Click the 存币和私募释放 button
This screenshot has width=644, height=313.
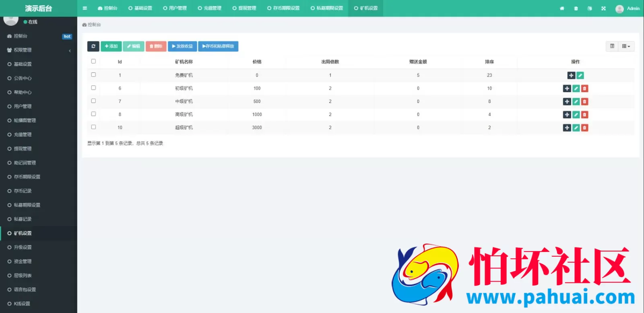point(218,46)
